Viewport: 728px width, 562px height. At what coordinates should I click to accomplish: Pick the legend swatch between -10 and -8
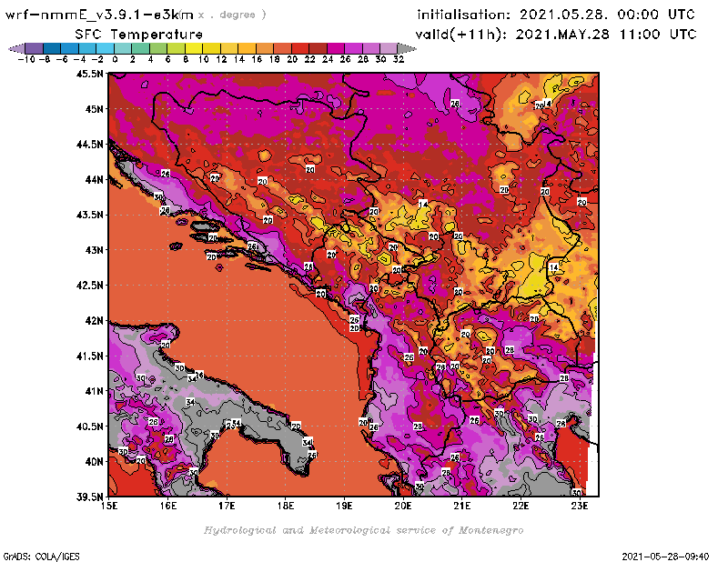pyautogui.click(x=35, y=48)
